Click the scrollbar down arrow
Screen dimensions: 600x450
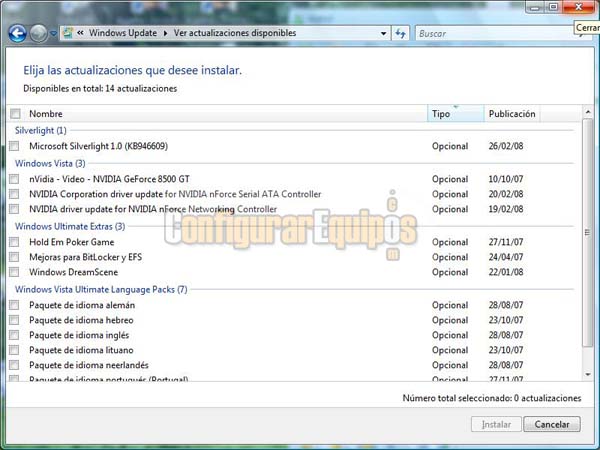tap(588, 375)
